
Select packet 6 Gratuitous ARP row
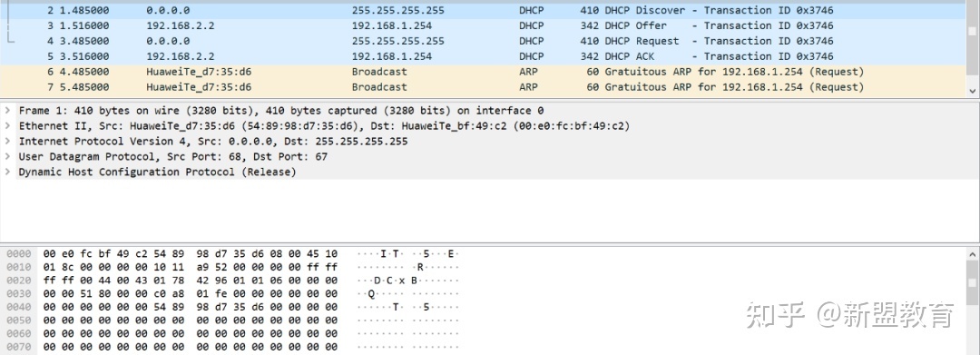(484, 72)
